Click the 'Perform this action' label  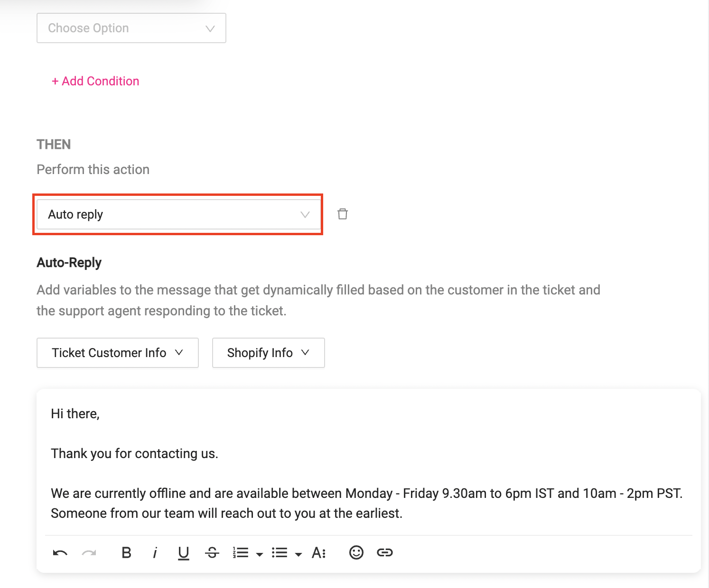93,169
